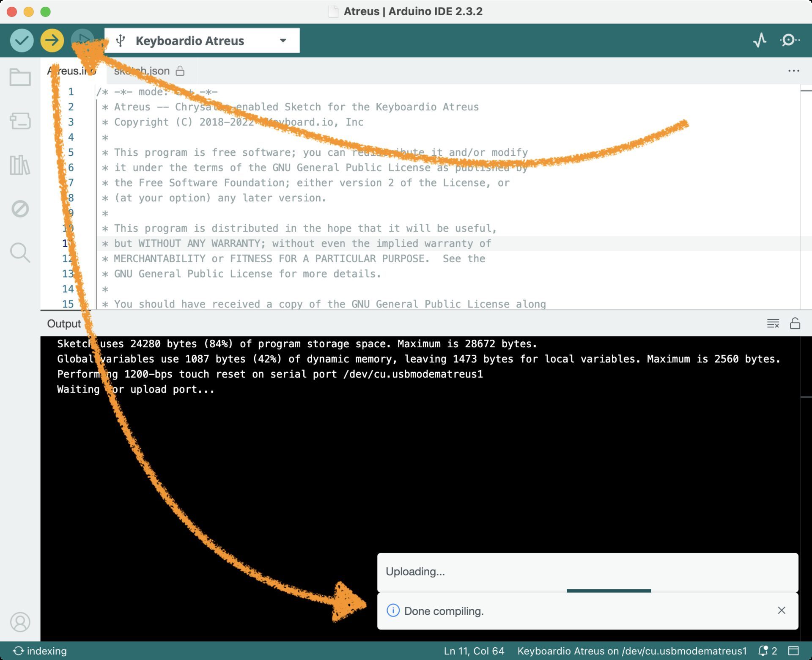812x660 pixels.
Task: Click Ln 11, Col 64 cursor position
Action: click(474, 651)
